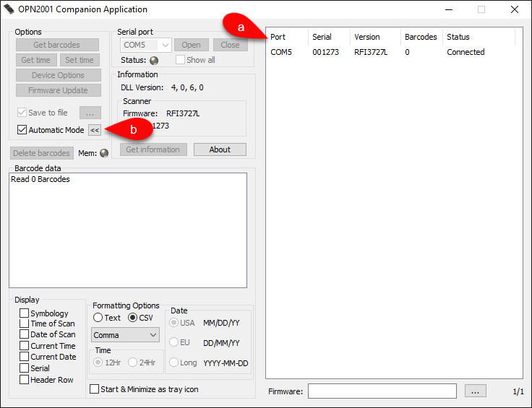Click the Mem status indicator

pyautogui.click(x=104, y=153)
